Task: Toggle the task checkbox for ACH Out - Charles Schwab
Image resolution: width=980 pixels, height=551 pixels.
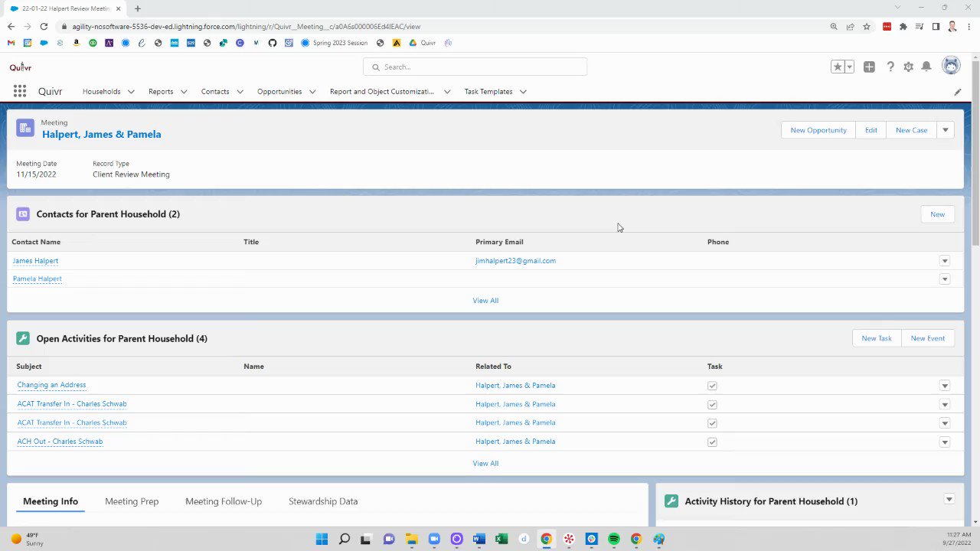Action: point(712,442)
